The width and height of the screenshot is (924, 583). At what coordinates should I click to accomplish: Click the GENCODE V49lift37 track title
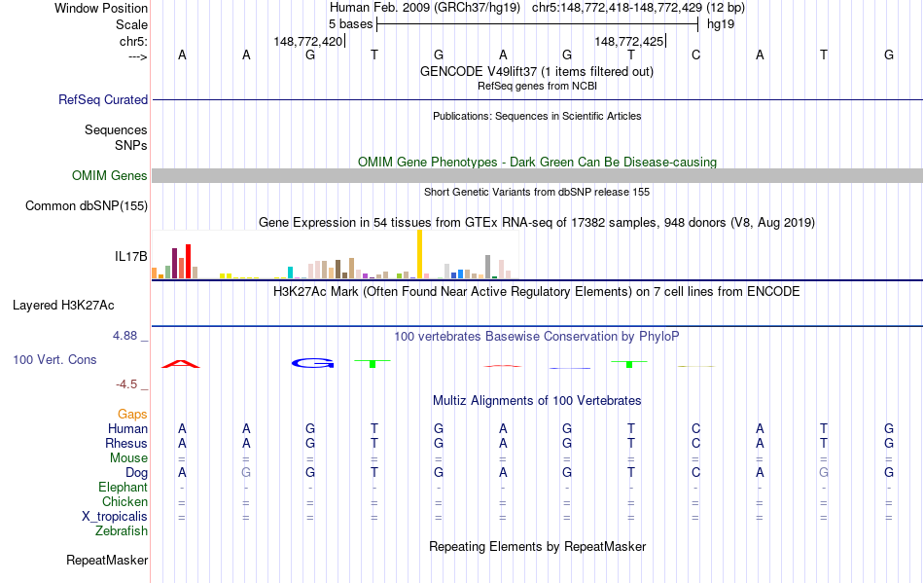pos(537,71)
